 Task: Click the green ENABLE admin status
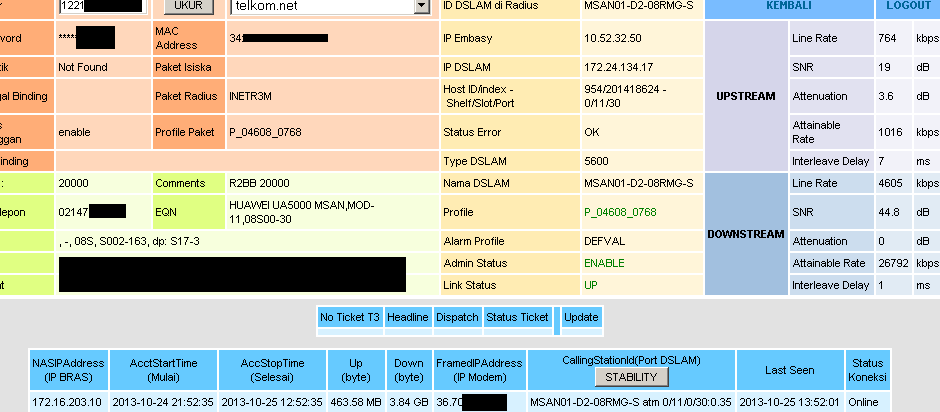(x=604, y=261)
